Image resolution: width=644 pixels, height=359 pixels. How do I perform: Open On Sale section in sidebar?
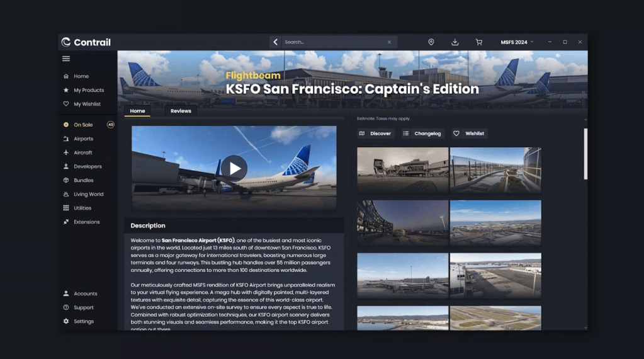83,125
